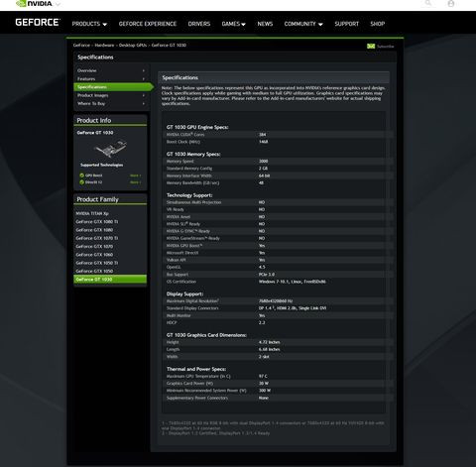Image resolution: width=476 pixels, height=467 pixels.
Task: Open GeForce GTX 1060 product page
Action: click(94, 255)
